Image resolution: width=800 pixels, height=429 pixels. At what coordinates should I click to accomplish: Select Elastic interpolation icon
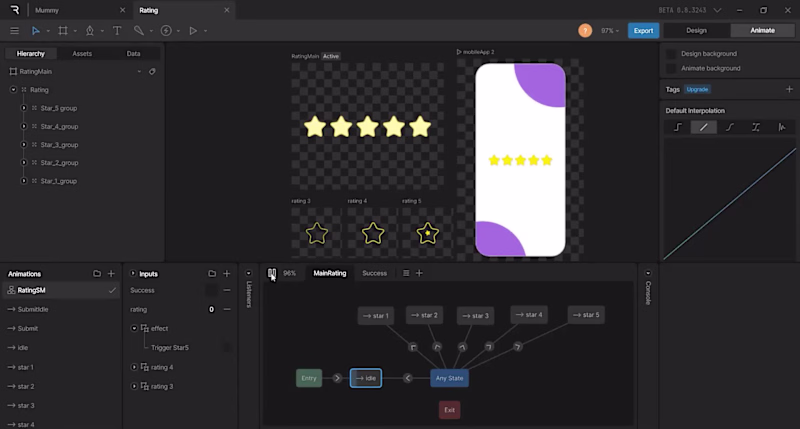(782, 127)
